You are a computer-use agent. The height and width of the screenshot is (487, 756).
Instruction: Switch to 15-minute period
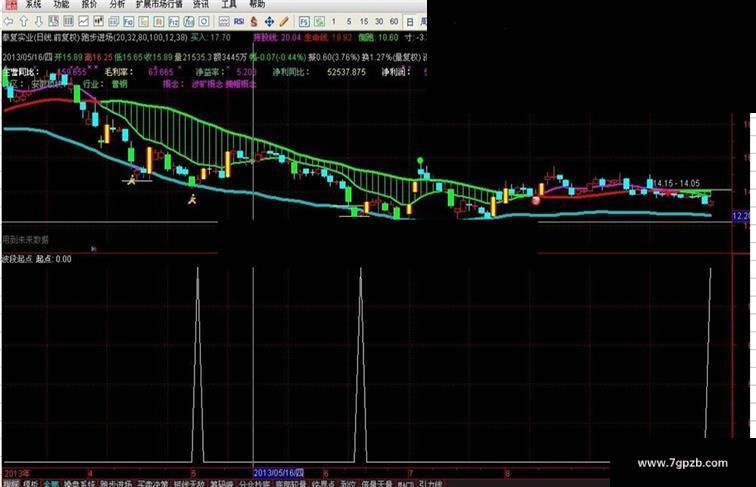[x=364, y=21]
